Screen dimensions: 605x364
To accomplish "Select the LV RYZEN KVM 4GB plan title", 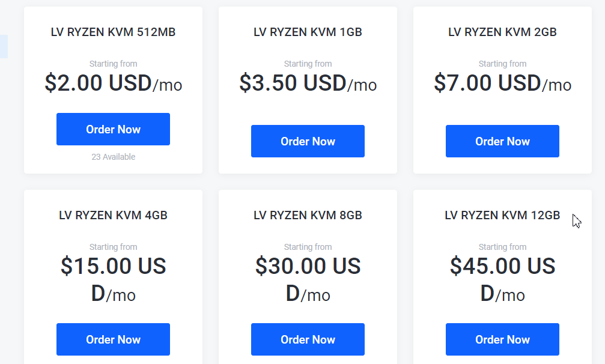I will pos(113,215).
